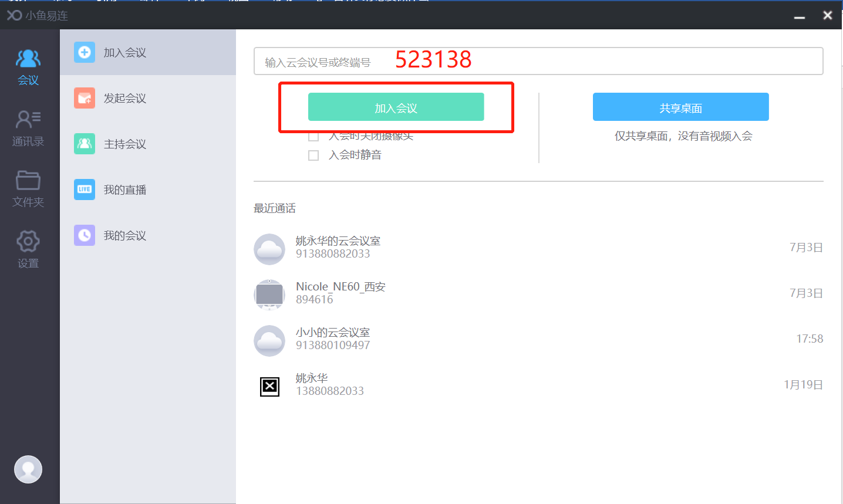843x504 pixels.
Task: Click the 加入会议 plus icon
Action: pyautogui.click(x=85, y=52)
